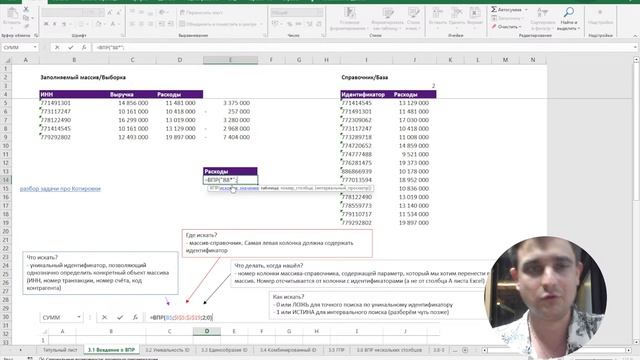Toggle bold formatting (Ж) in ribbon
This screenshot has height=360, width=640.
[x=46, y=24]
